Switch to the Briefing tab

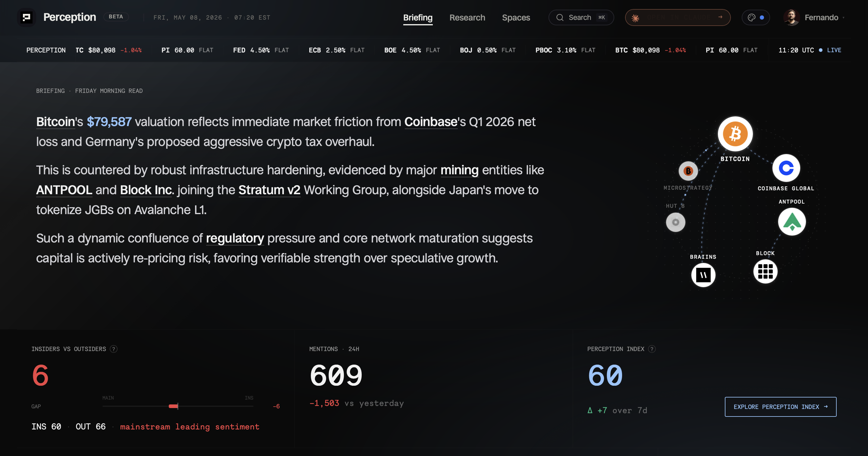(x=418, y=17)
